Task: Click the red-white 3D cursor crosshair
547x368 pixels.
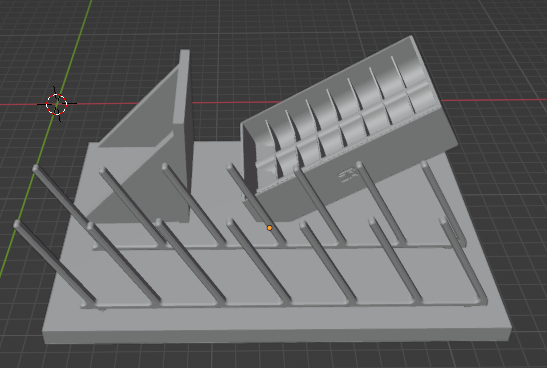Action: point(57,104)
